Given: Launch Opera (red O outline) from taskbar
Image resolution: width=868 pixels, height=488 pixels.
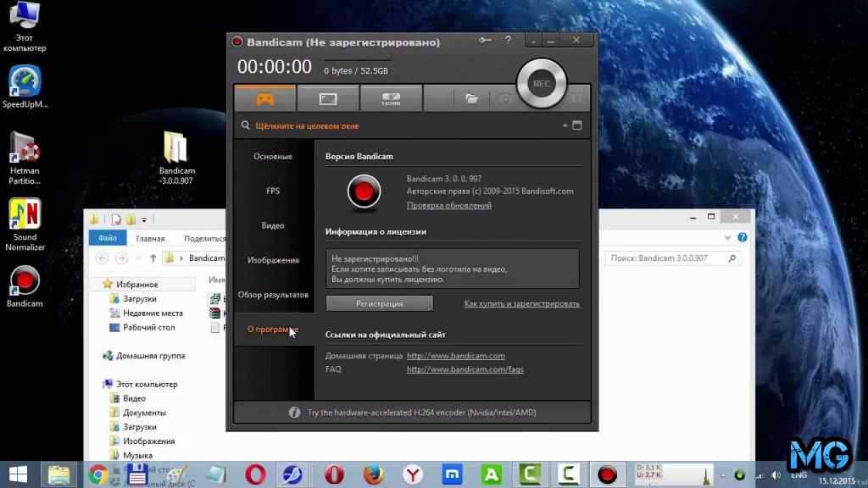Looking at the screenshot, I should point(255,474).
